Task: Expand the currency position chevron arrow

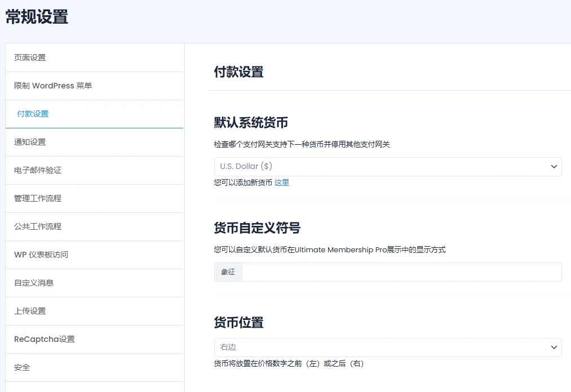Action: click(553, 347)
